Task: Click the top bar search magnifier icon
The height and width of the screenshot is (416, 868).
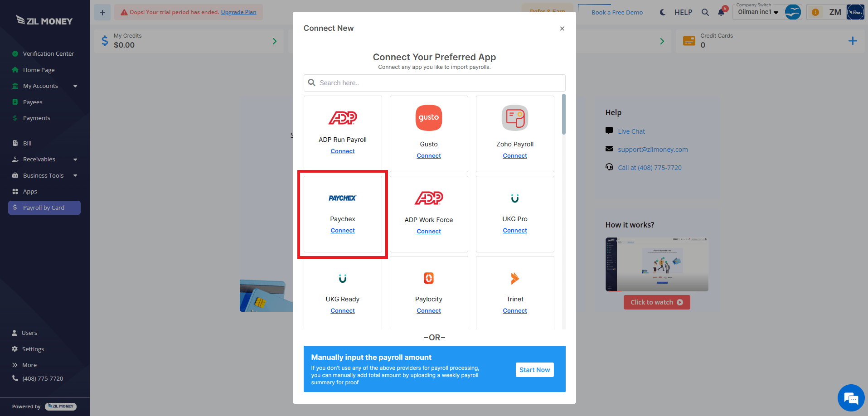Action: (x=705, y=12)
